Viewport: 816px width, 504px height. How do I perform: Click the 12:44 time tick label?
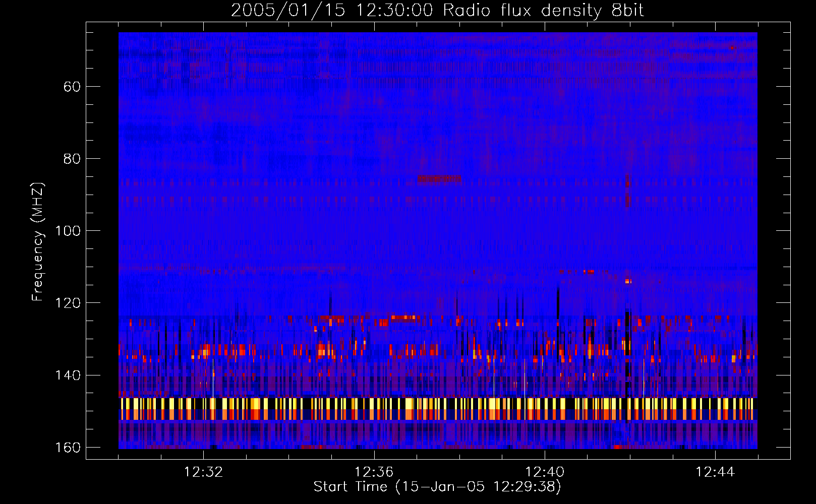click(x=715, y=472)
